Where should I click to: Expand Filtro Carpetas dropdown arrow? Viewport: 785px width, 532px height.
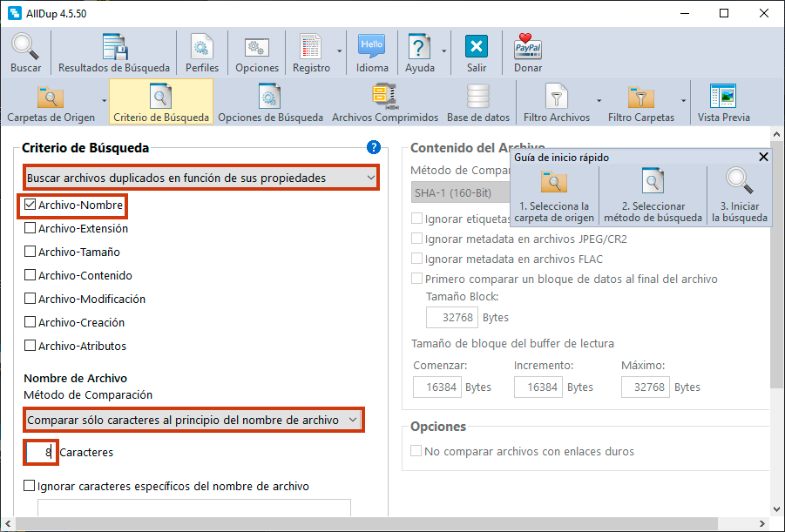pos(683,101)
